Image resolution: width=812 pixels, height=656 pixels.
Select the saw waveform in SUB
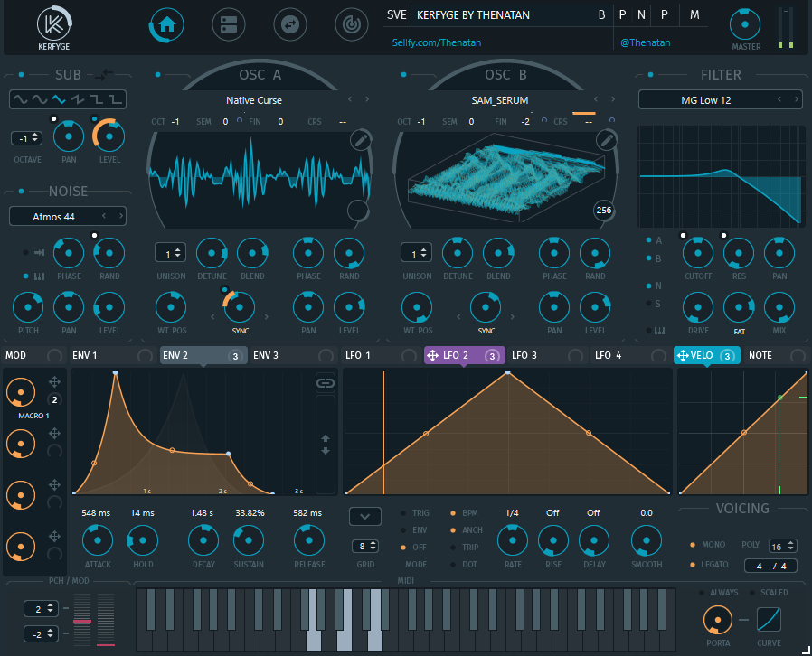78,99
